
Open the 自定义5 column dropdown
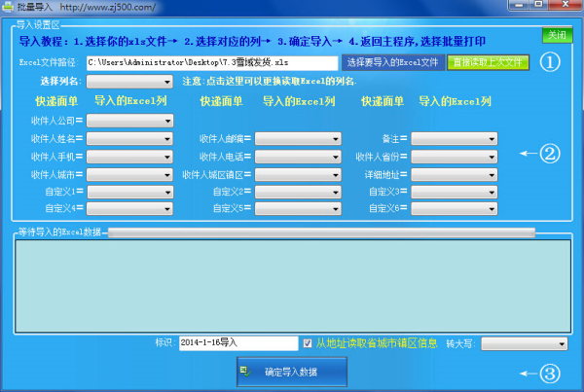[x=298, y=208]
